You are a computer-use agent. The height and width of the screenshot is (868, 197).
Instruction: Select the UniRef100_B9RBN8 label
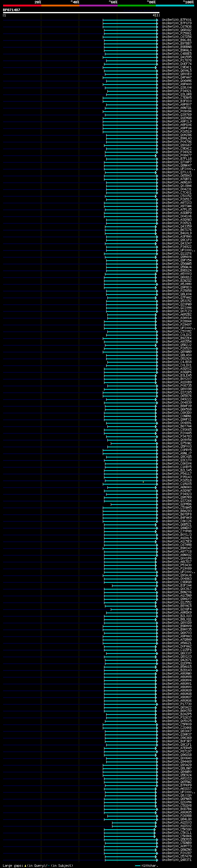pos(177,47)
